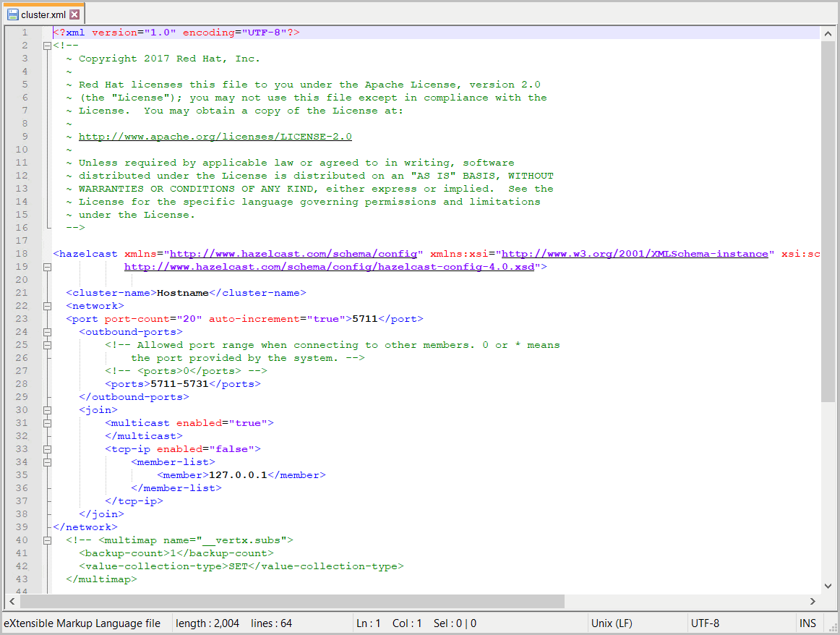This screenshot has width=840, height=635.
Task: Collapse the license comment block at line 2
Action: [47, 46]
